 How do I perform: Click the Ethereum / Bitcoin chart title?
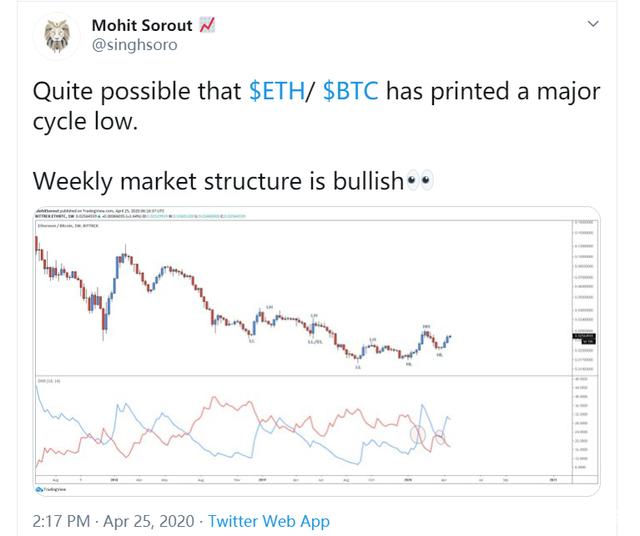(x=68, y=225)
